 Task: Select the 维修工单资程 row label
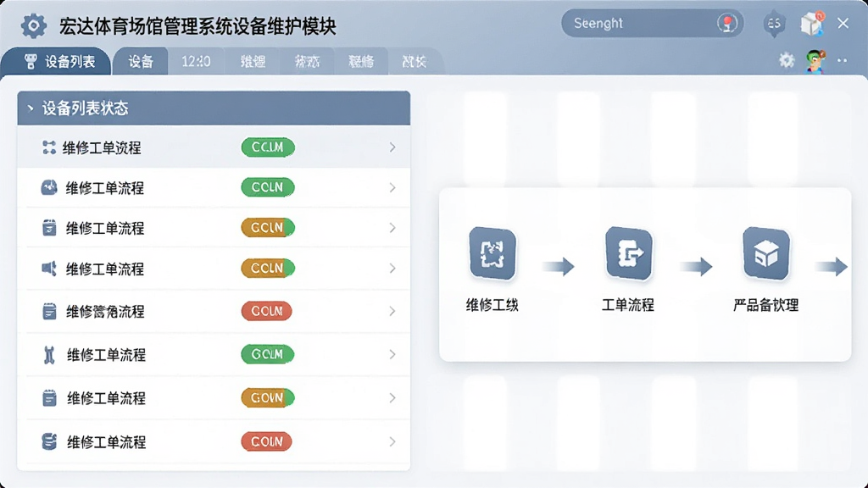[x=102, y=147]
